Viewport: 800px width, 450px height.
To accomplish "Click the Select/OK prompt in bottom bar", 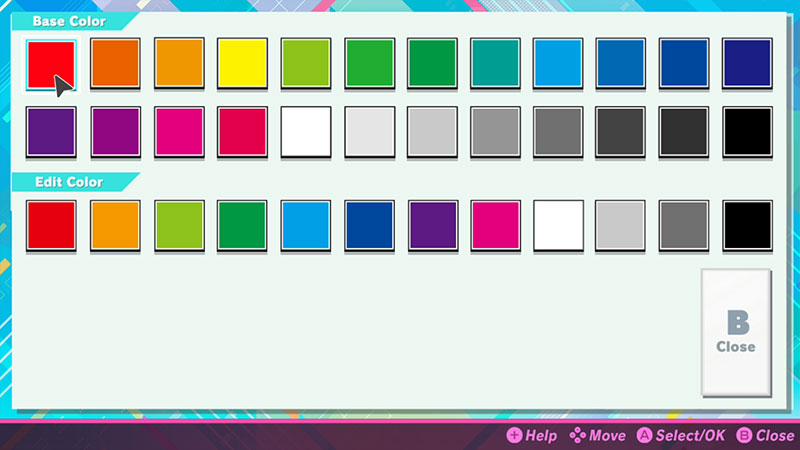I will [x=681, y=436].
